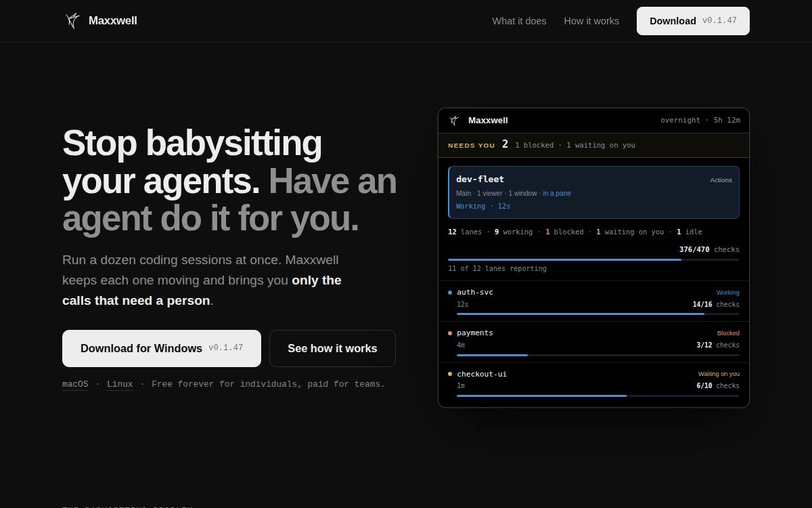Click the Maxxwell logo icon in the header
812x508 pixels.
(x=72, y=21)
